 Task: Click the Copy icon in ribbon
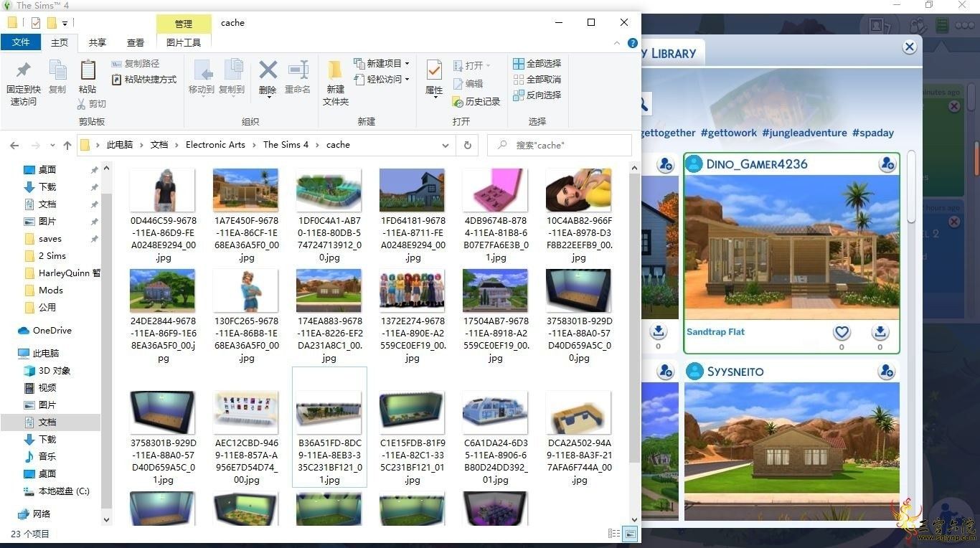57,70
